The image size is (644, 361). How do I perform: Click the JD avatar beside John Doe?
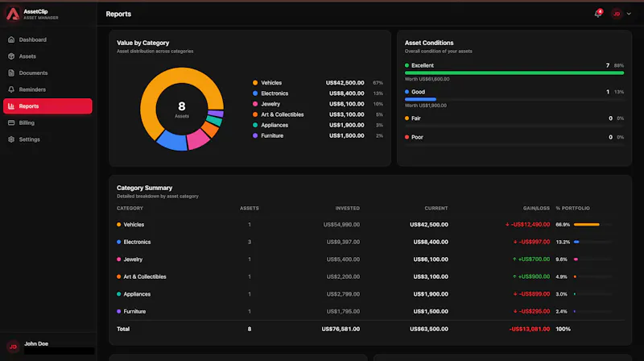coord(13,346)
